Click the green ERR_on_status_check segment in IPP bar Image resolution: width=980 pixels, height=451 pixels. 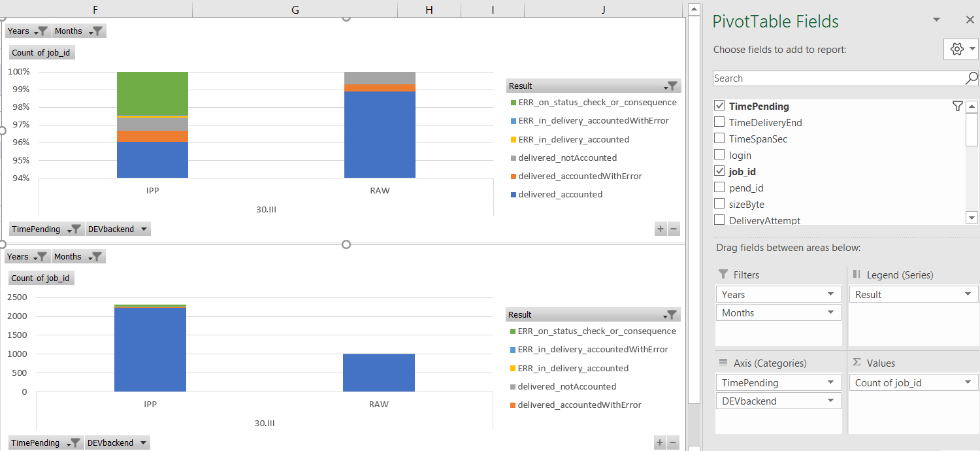(152, 93)
